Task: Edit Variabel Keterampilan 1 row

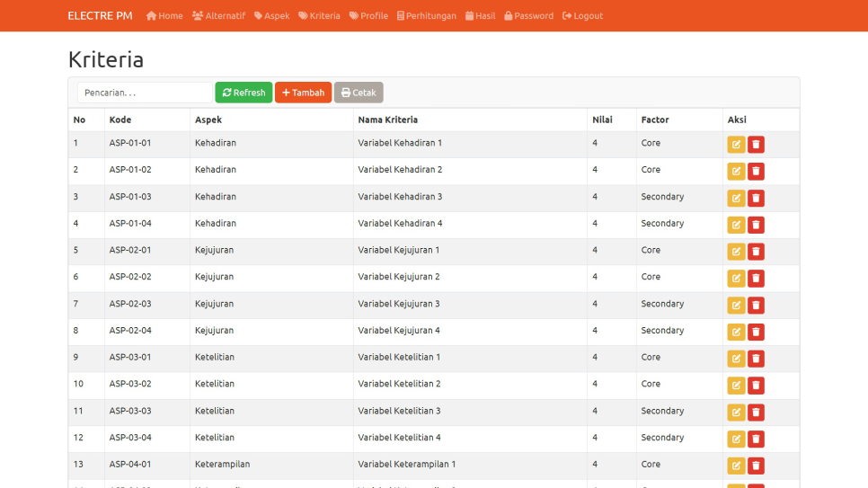Action: (x=736, y=466)
